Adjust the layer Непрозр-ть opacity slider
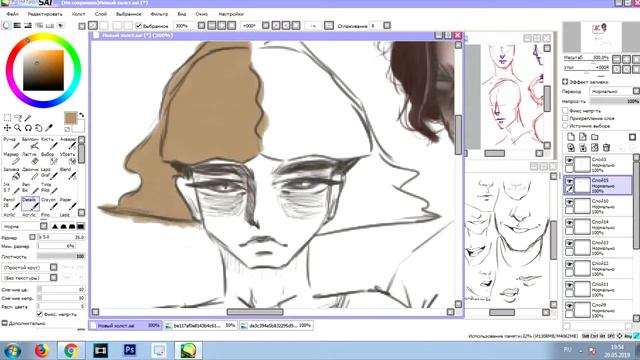 (x=614, y=101)
